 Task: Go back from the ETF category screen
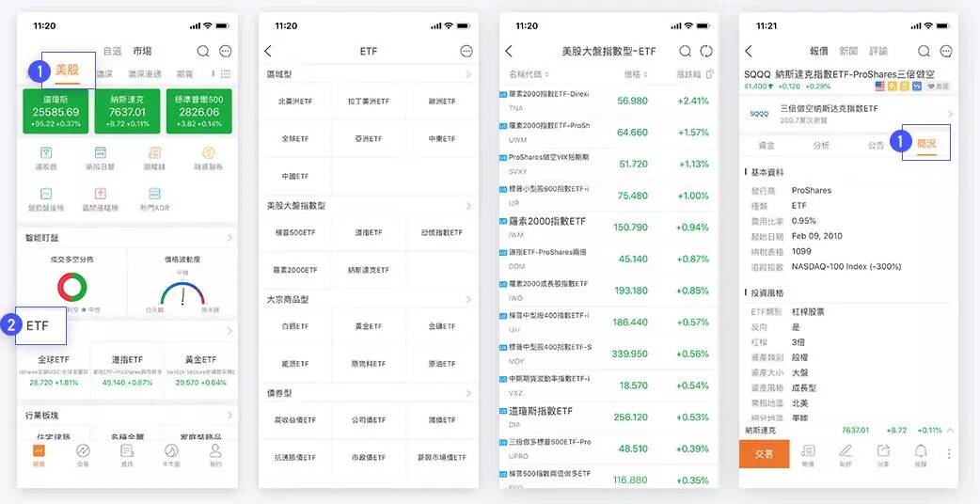(269, 51)
